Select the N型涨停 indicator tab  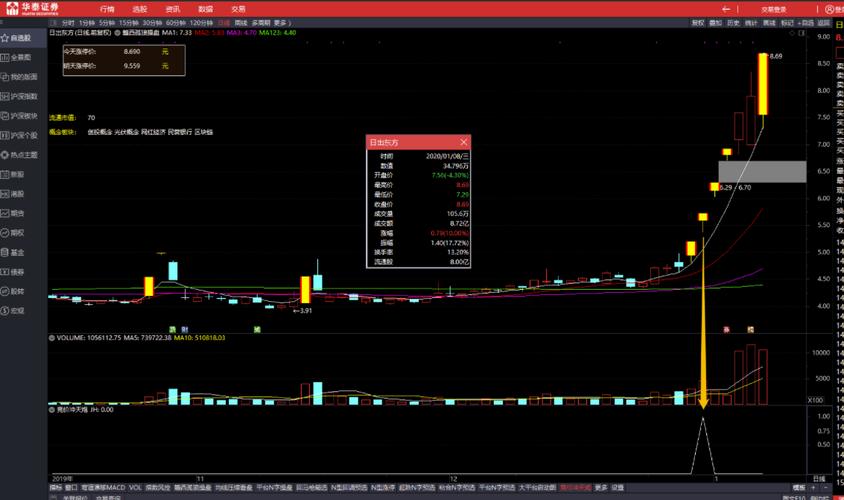pos(383,488)
